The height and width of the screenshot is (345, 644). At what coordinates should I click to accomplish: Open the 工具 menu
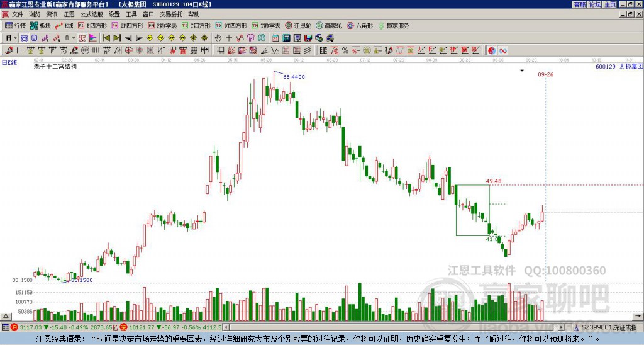[131, 14]
